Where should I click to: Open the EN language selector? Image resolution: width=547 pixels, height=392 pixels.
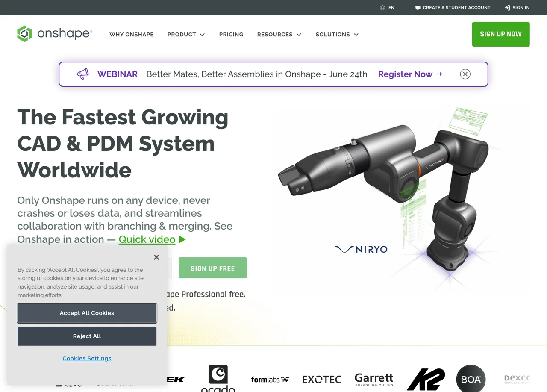[387, 8]
